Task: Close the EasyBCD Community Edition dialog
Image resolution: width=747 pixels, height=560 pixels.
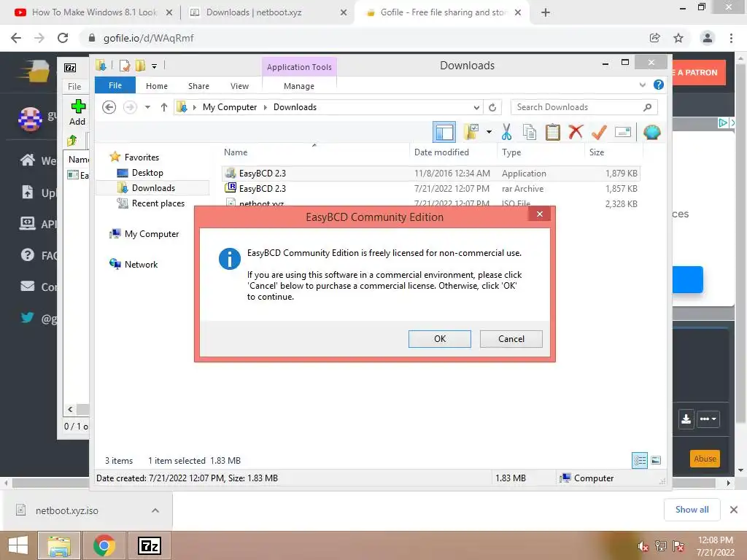Action: coord(539,214)
